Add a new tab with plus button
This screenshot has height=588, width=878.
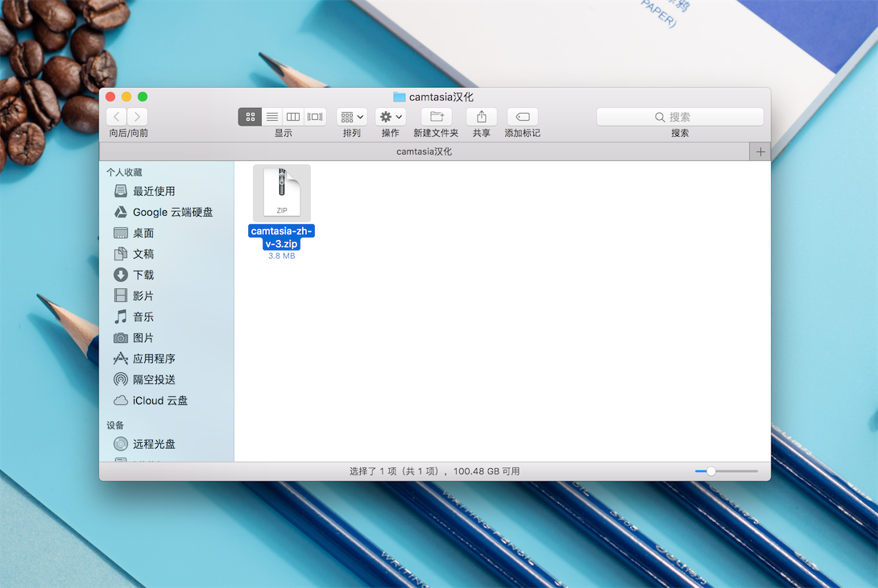pyautogui.click(x=760, y=151)
